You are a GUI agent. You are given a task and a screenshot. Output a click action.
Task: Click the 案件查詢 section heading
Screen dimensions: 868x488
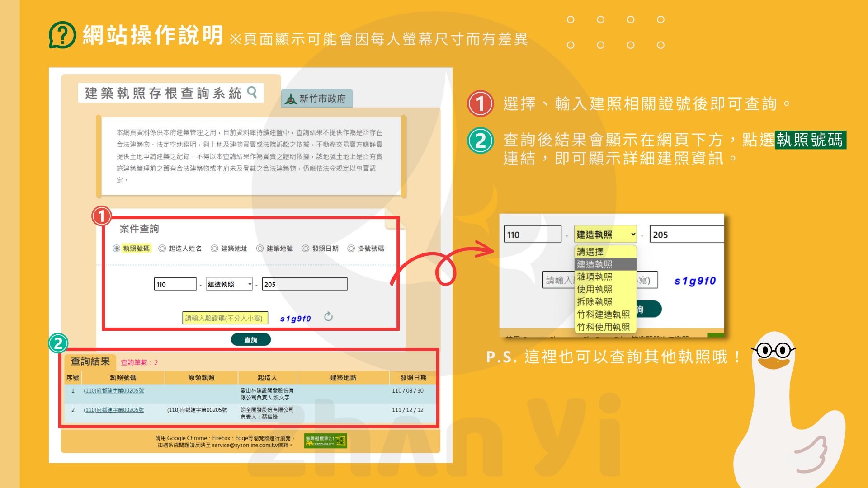139,229
